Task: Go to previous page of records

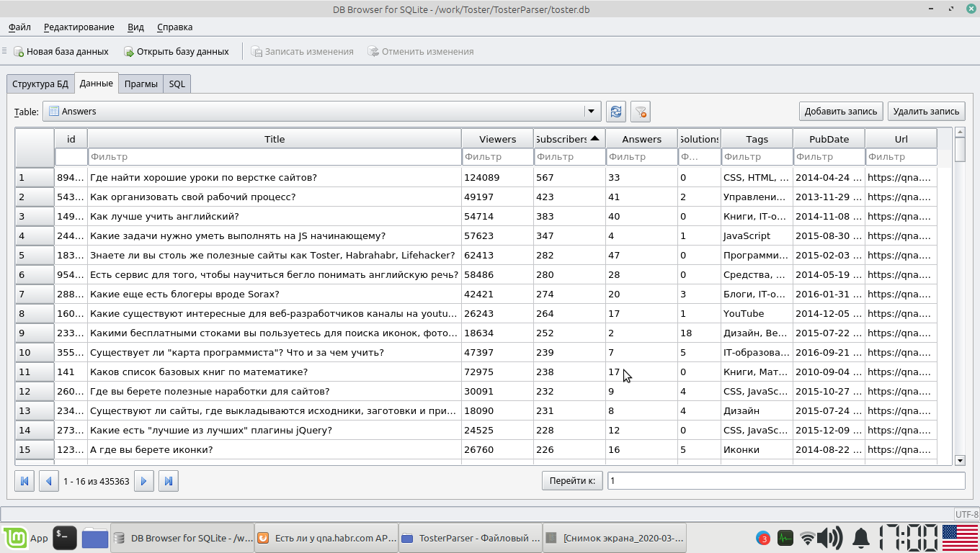Action: [49, 481]
